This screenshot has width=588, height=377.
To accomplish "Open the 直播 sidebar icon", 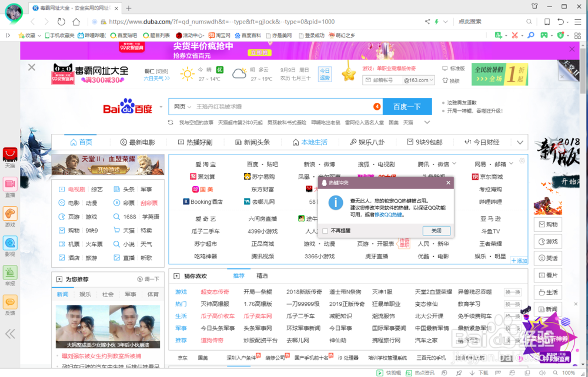I will tap(10, 187).
